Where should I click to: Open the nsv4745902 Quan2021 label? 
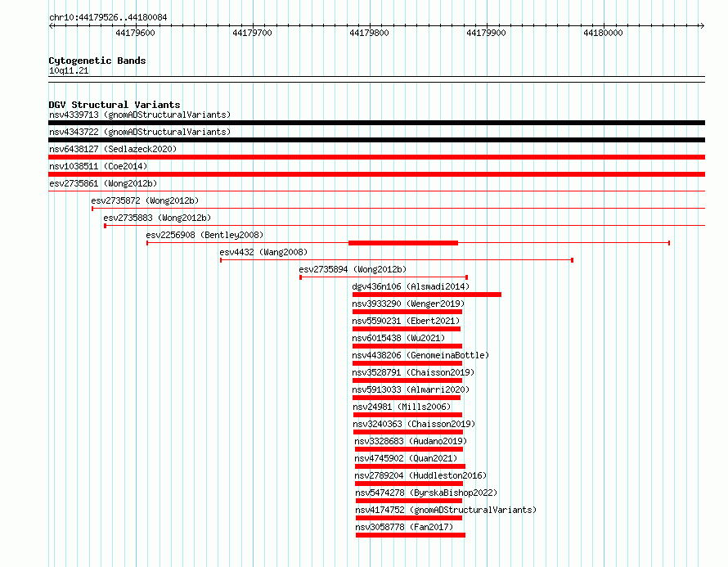pos(406,458)
